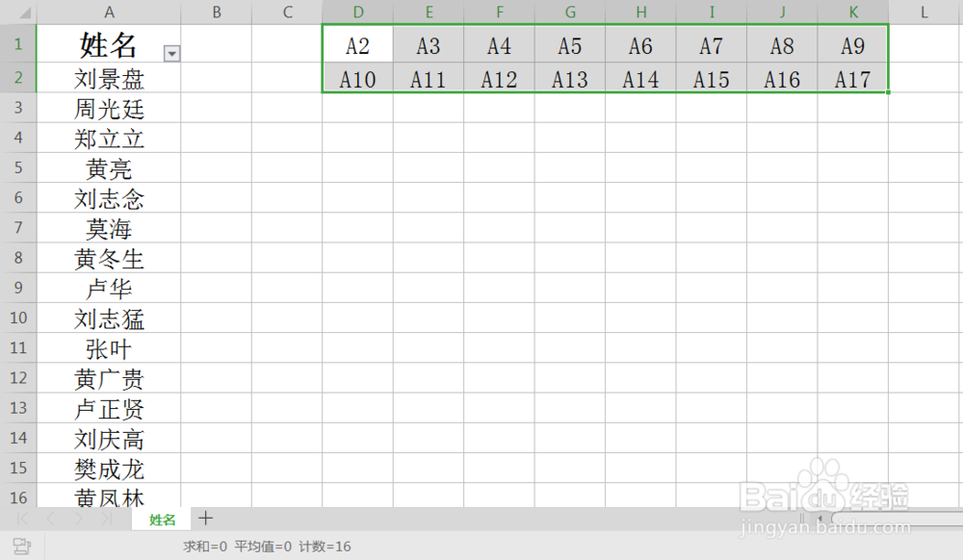
Task: Select the cell containing 黄凤林
Action: click(109, 496)
